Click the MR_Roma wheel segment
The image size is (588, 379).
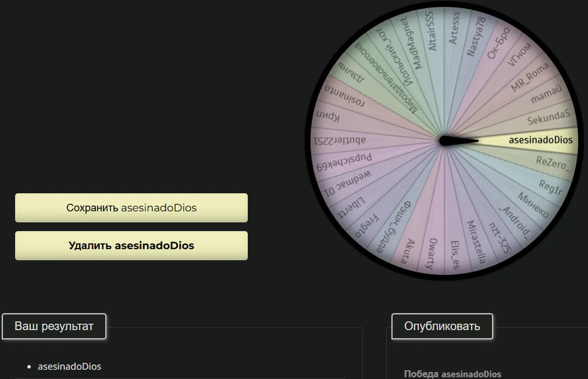pyautogui.click(x=530, y=77)
